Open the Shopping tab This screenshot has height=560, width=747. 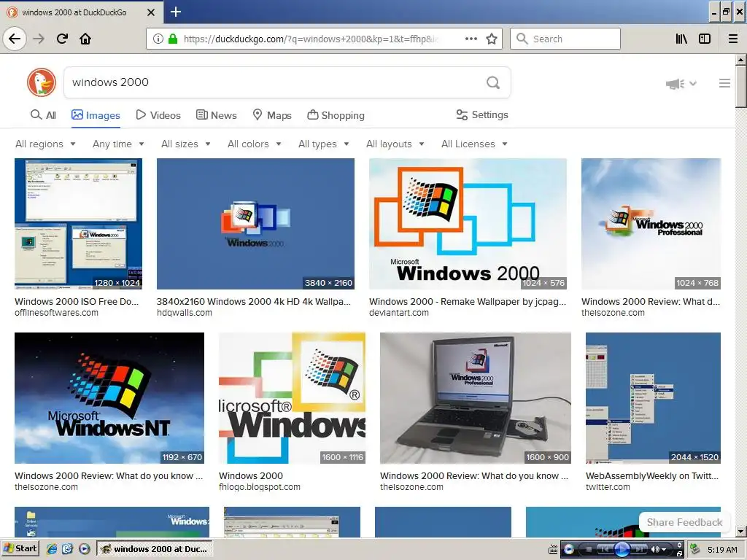(x=336, y=115)
